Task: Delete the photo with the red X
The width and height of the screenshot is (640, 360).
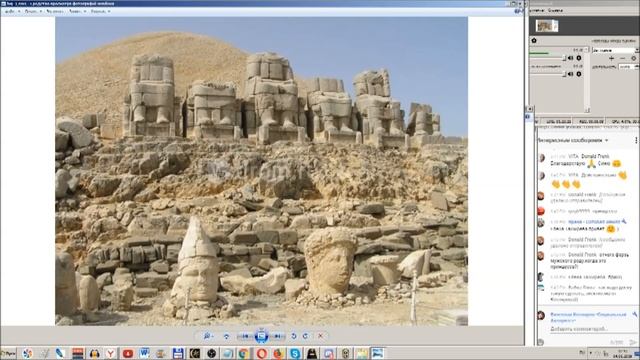Action: click(x=320, y=336)
